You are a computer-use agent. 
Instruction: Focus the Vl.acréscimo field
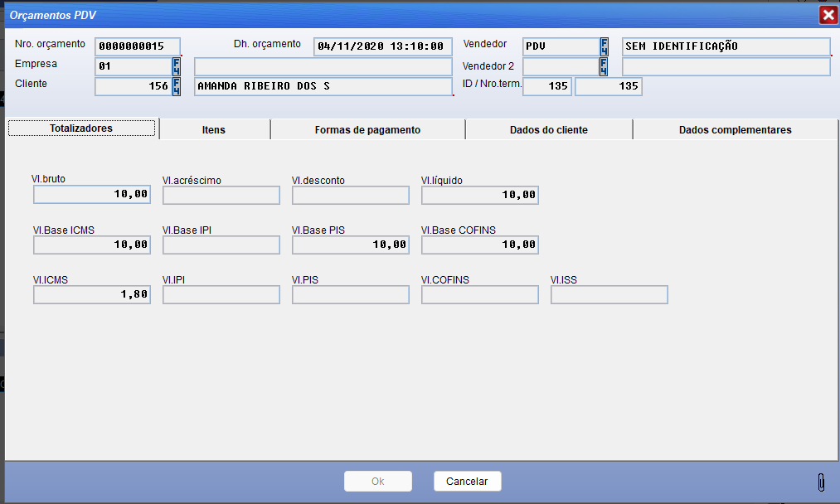[221, 195]
